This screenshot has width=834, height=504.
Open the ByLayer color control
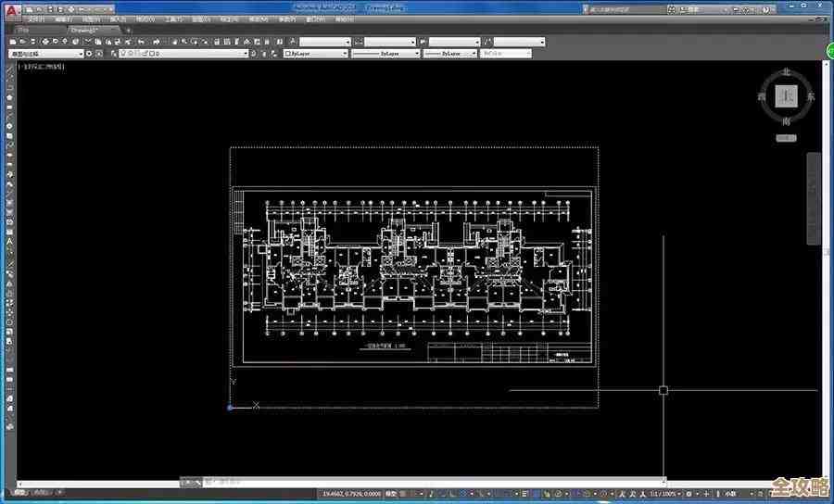coord(313,54)
